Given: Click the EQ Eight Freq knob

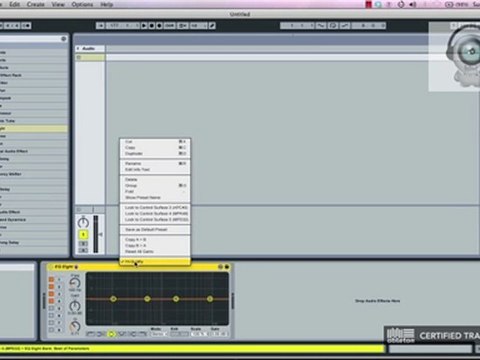Looking at the screenshot, I should coord(75,283).
